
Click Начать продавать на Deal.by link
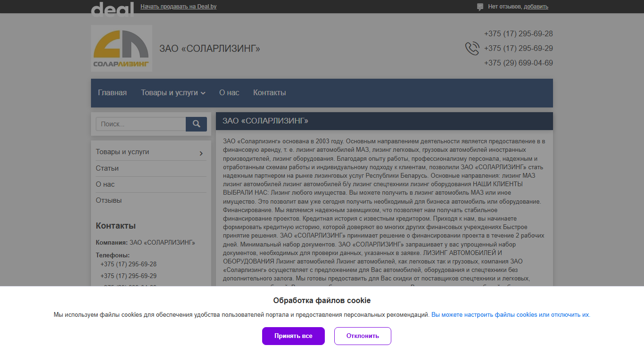click(179, 7)
